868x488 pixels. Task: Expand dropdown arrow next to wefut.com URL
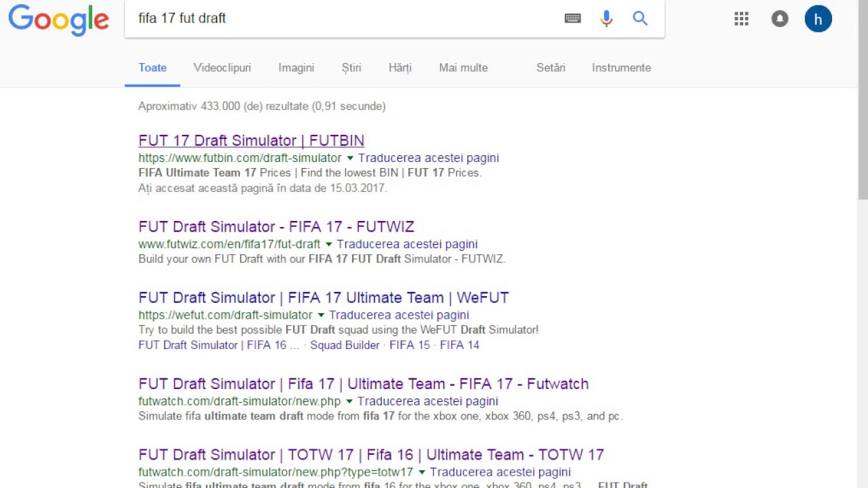[x=321, y=315]
